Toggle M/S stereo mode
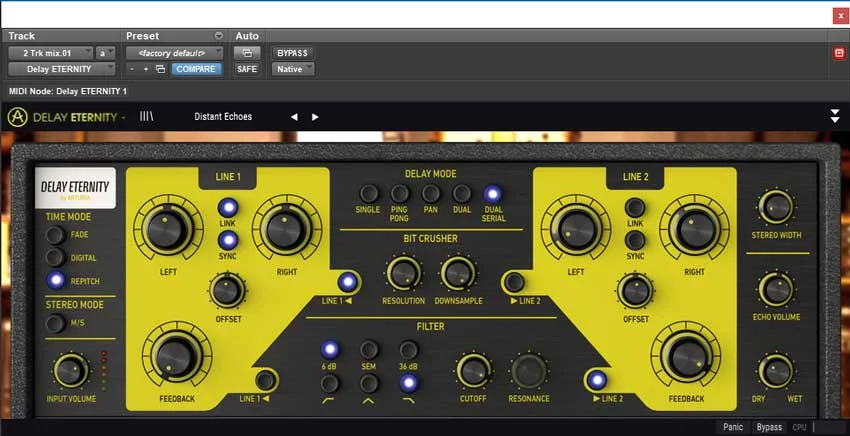This screenshot has width=850, height=436. click(55, 323)
